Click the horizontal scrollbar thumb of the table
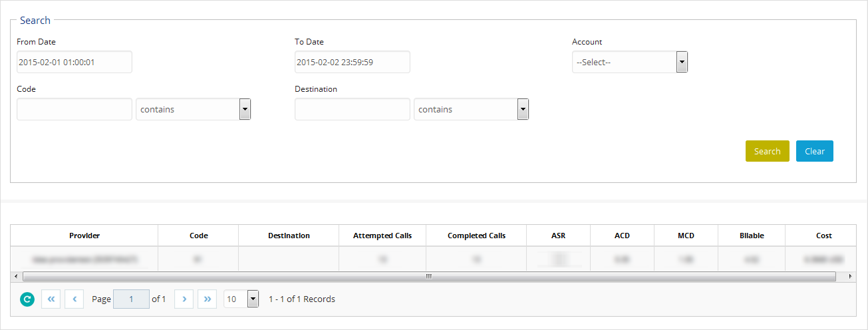The image size is (868, 330). (429, 276)
